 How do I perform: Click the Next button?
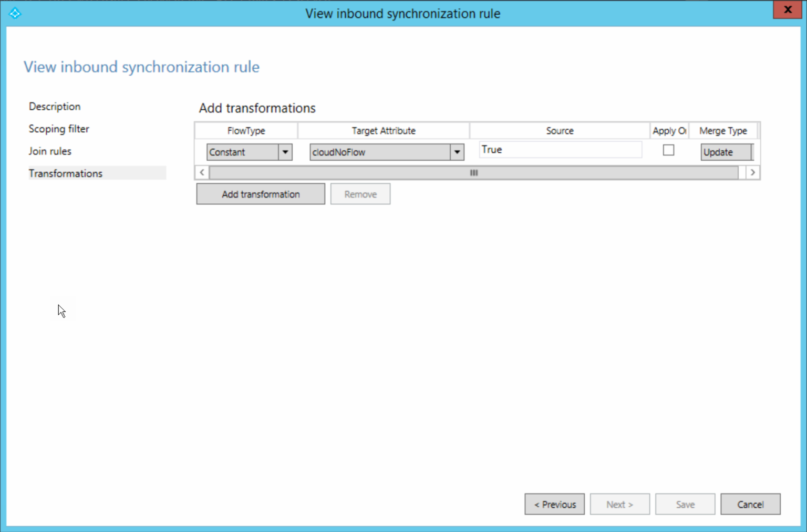pos(620,504)
